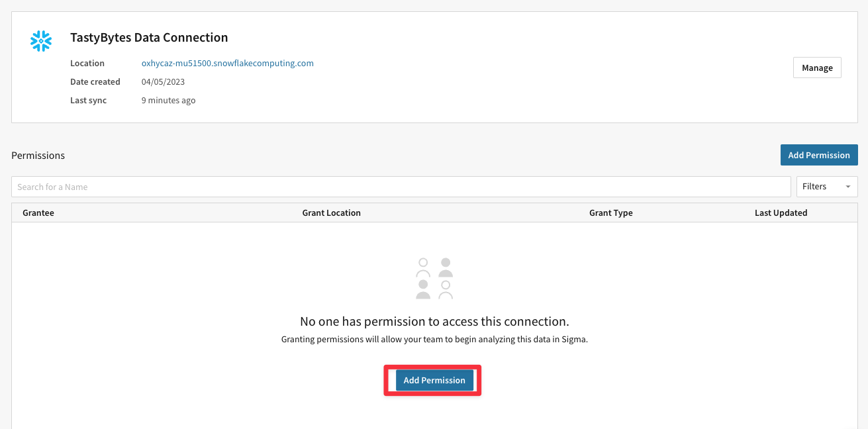Click the No one has permission message

click(434, 322)
